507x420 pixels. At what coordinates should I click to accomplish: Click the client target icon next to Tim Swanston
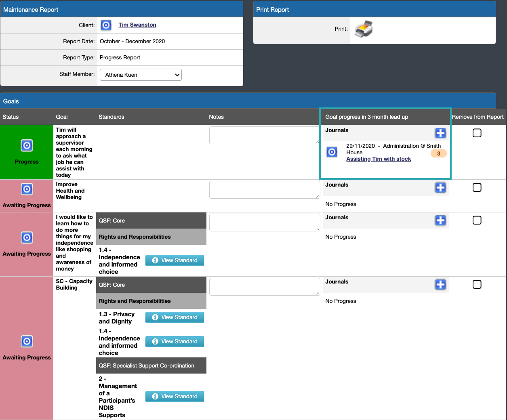[105, 25]
